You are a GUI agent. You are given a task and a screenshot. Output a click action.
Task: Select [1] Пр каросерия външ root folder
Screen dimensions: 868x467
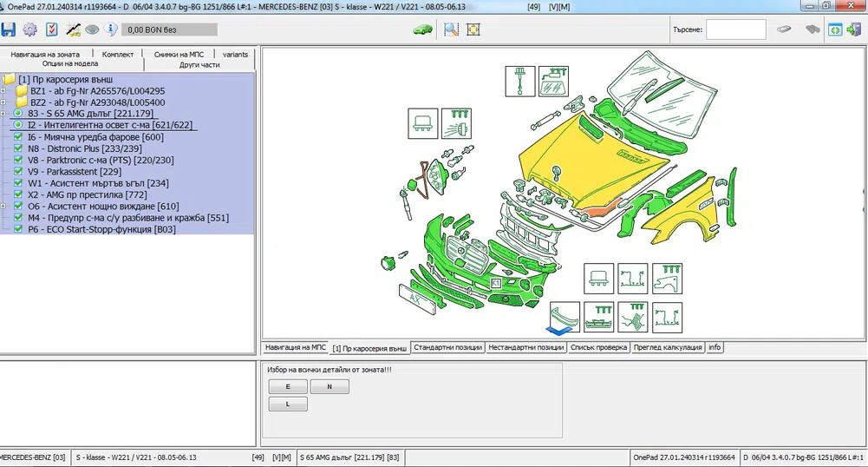click(65, 79)
